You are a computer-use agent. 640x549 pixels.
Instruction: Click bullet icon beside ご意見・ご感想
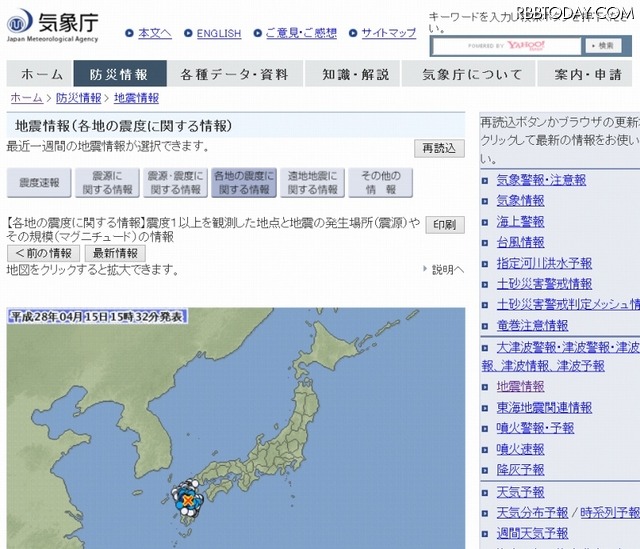(258, 33)
